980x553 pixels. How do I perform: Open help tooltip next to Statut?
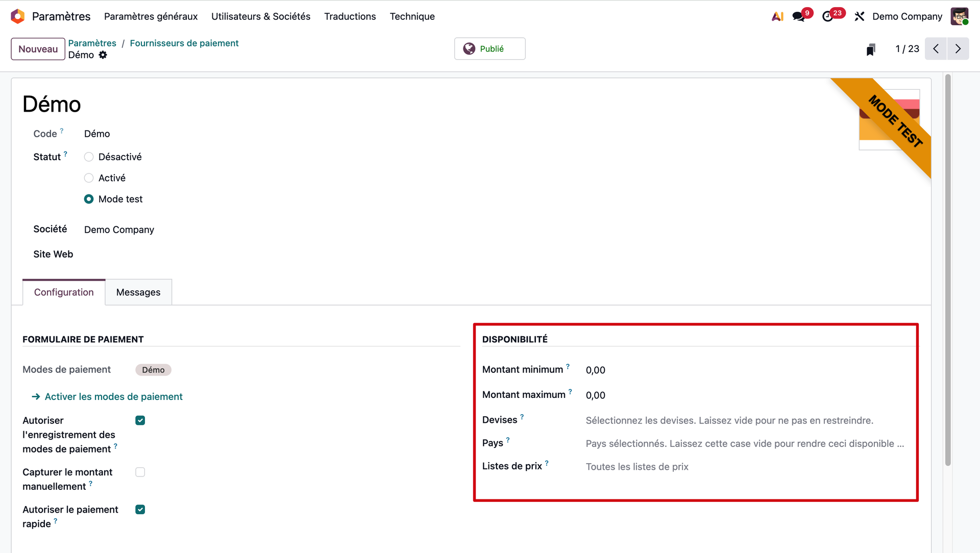coord(65,154)
